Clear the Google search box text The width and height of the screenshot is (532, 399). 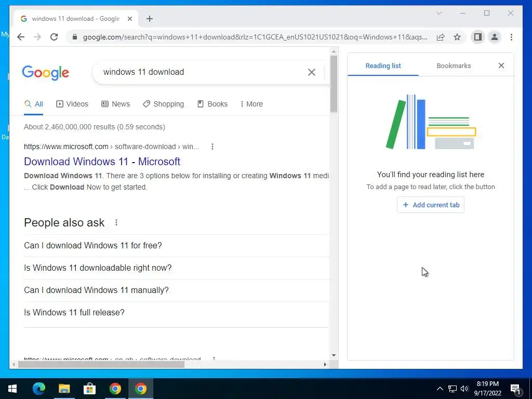tap(312, 72)
